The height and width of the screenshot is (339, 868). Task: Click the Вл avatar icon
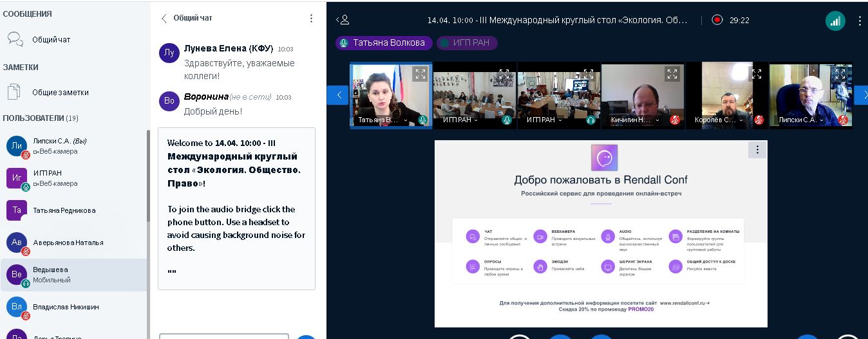pyautogui.click(x=17, y=307)
